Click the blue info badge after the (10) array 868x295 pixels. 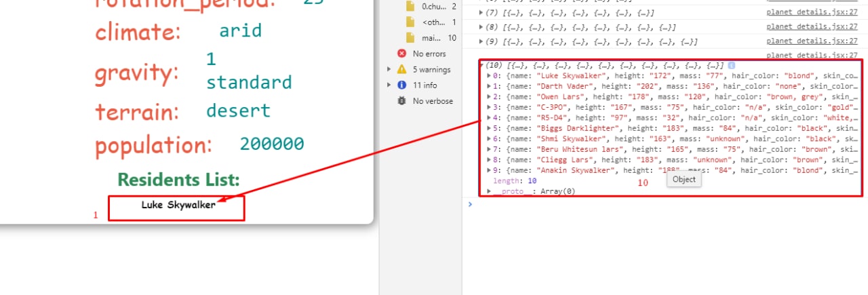click(732, 66)
